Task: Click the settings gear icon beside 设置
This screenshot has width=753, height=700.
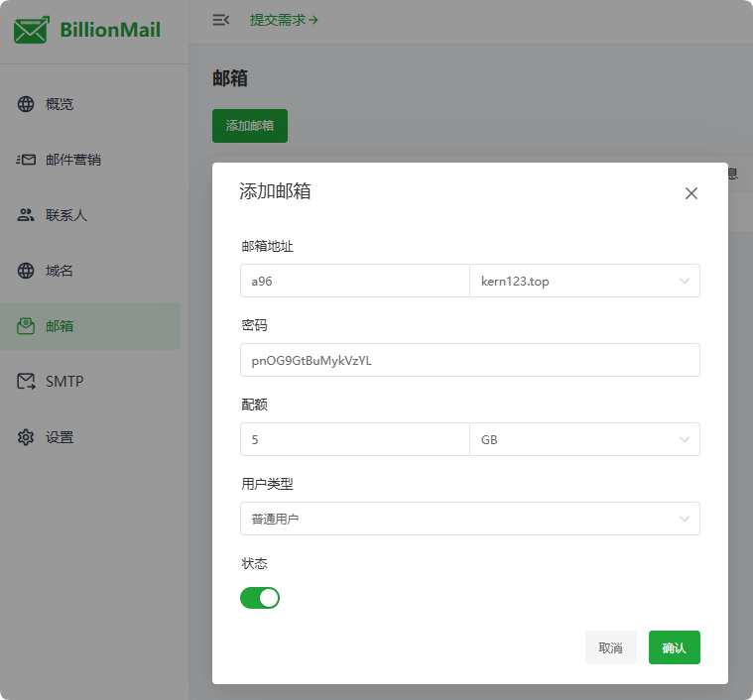Action: [26, 437]
